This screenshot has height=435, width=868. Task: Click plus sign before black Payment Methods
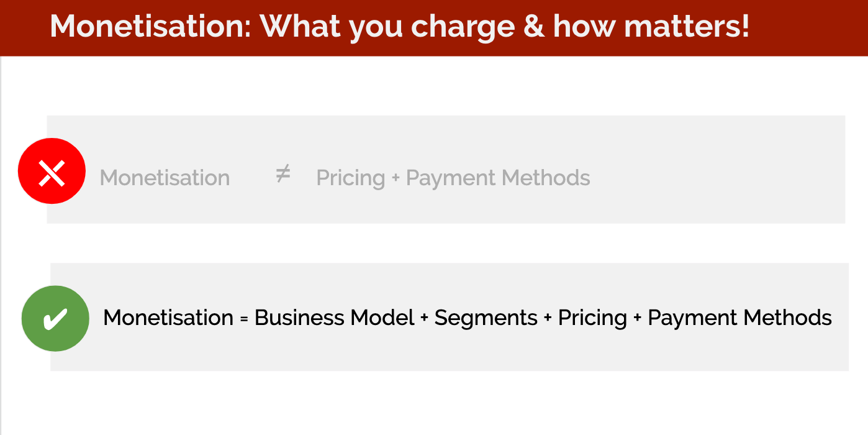pos(637,319)
